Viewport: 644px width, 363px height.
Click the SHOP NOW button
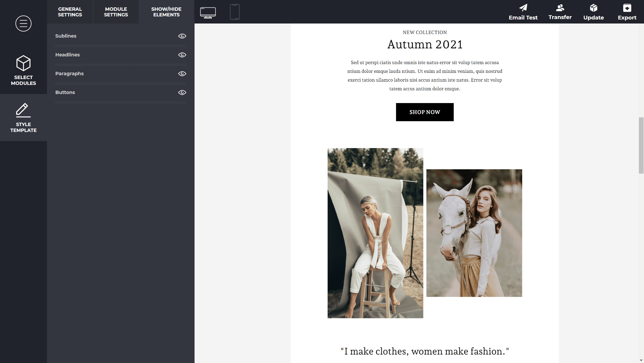(425, 112)
